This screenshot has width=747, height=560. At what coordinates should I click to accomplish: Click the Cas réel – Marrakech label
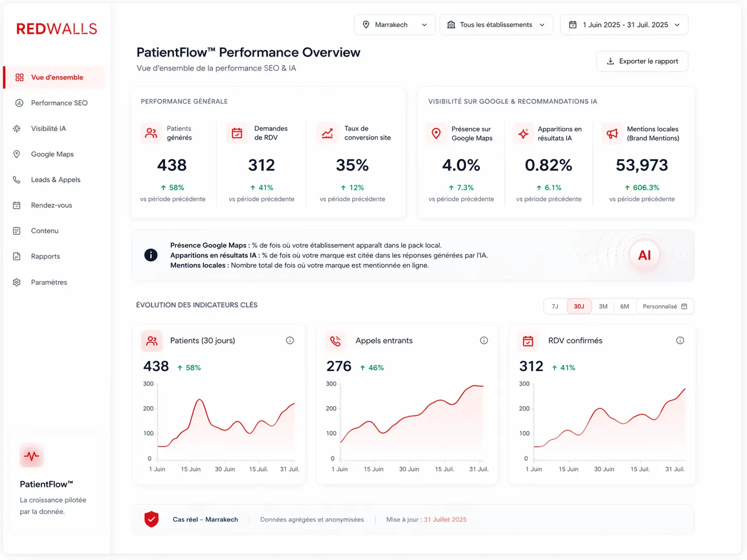pyautogui.click(x=205, y=519)
